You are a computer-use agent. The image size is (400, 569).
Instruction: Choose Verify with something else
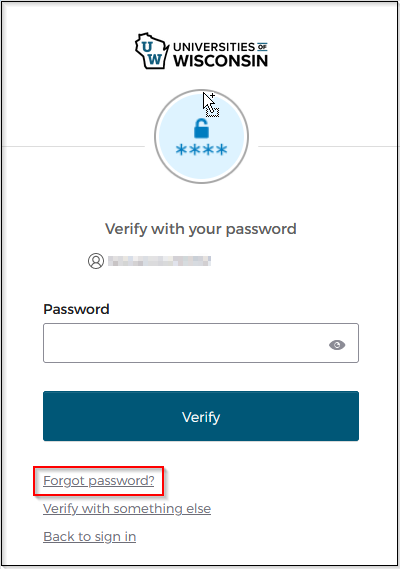tap(127, 509)
